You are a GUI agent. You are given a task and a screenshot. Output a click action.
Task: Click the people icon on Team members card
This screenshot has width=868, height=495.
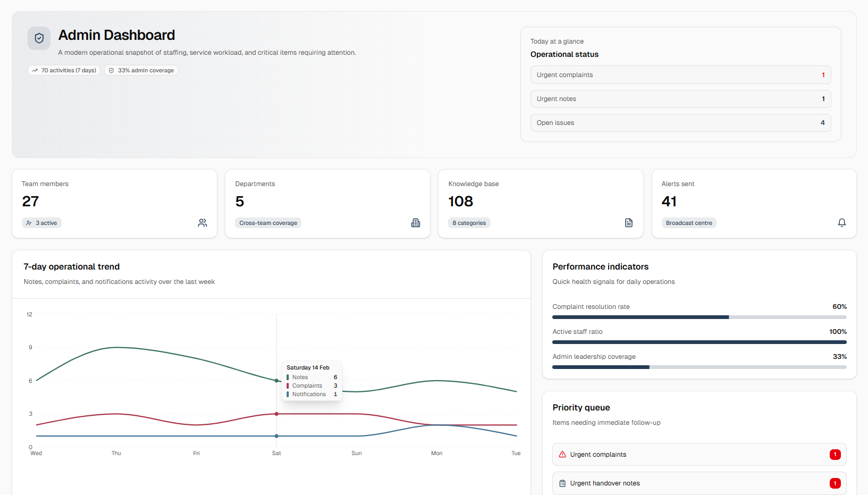pyautogui.click(x=203, y=223)
